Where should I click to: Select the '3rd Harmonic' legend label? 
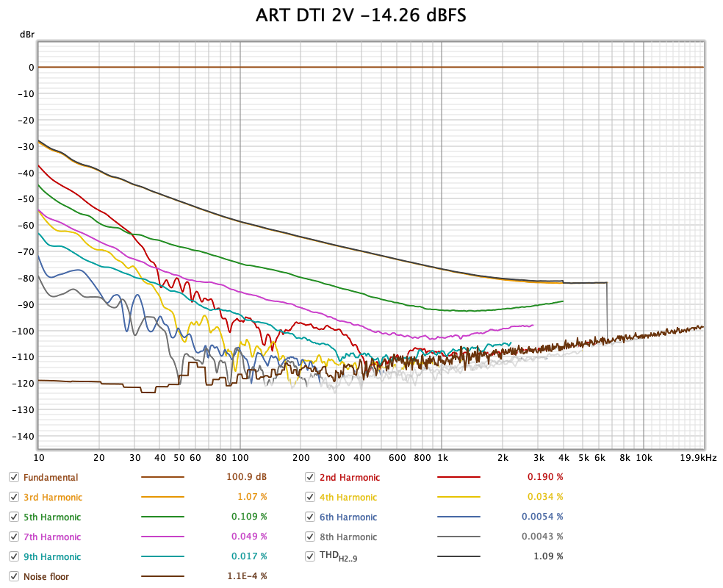[x=53, y=497]
